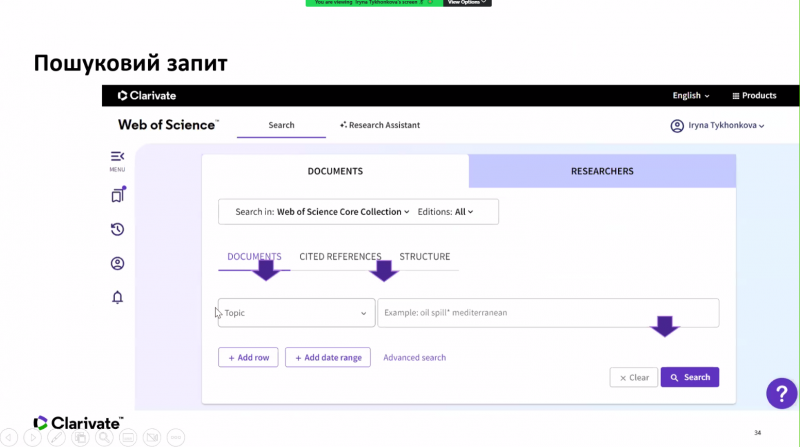
Task: Go to previous slide with back arrow control
Action: [9, 437]
